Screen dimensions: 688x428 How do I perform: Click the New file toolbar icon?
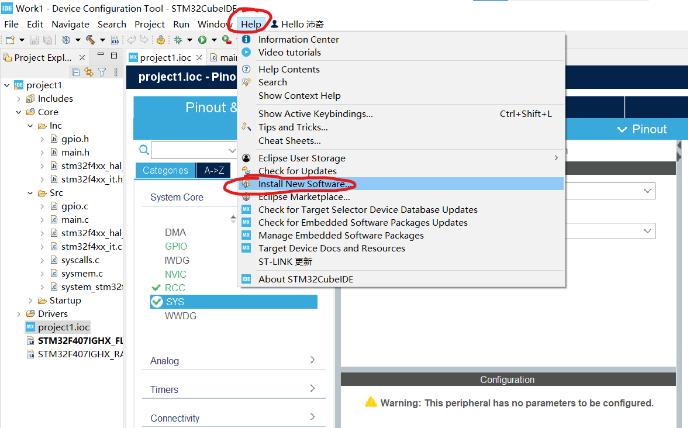pyautogui.click(x=10, y=40)
